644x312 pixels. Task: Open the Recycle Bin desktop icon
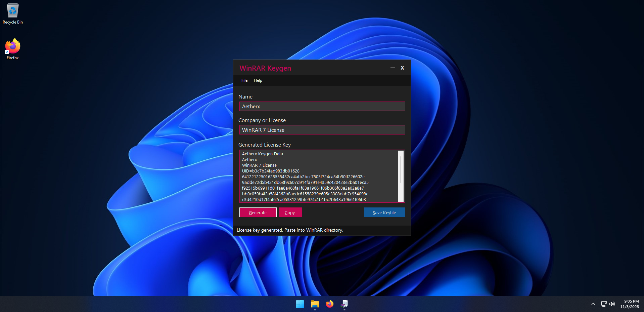click(13, 14)
